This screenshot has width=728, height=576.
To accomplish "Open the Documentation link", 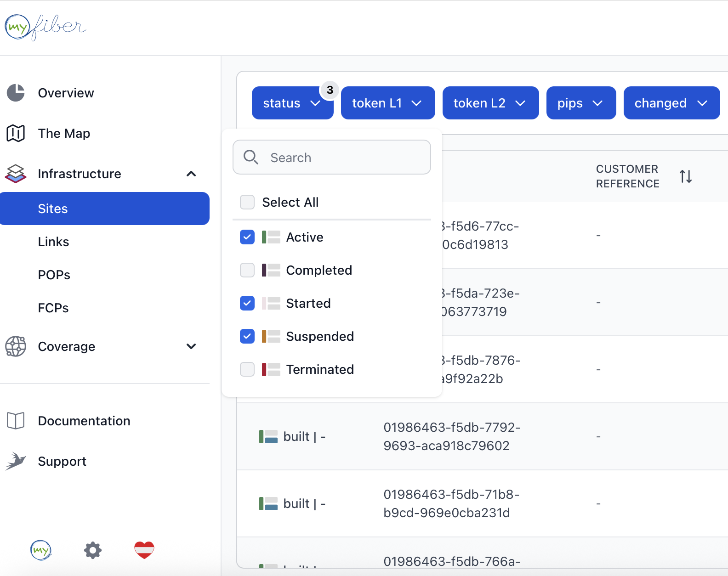I will [84, 421].
